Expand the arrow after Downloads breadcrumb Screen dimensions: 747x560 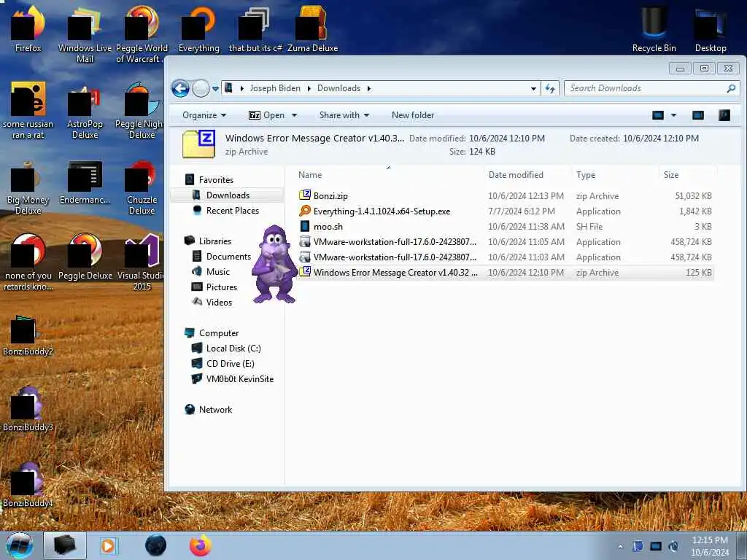368,88
